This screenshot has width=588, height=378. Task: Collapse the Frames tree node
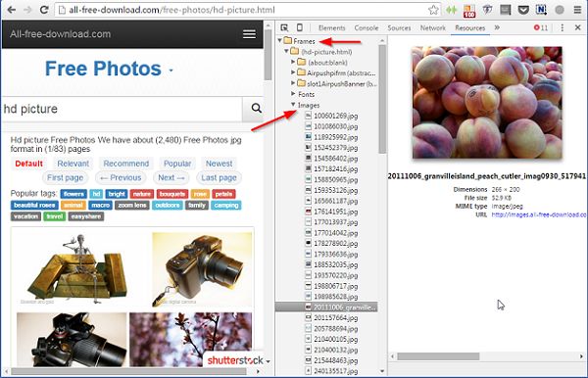pos(279,40)
